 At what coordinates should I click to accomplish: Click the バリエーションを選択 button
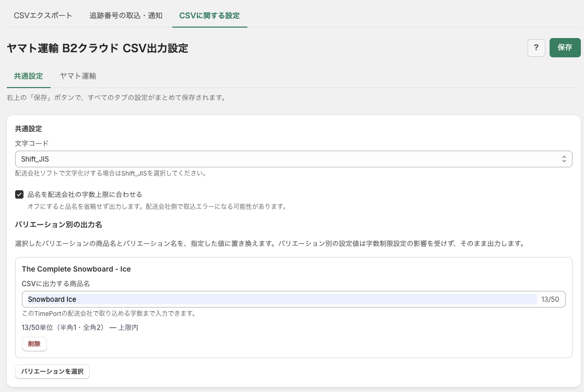pos(52,372)
